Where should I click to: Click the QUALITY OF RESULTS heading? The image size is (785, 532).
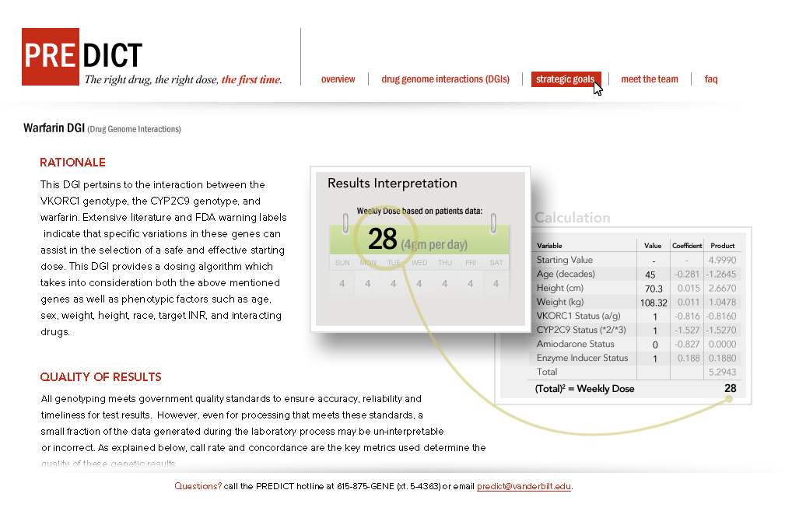pyautogui.click(x=100, y=377)
